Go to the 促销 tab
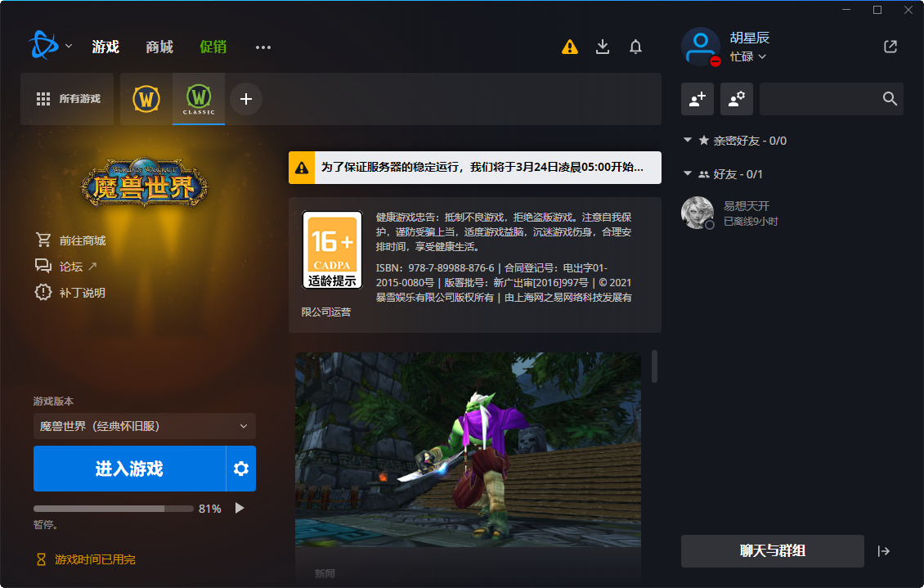924x588 pixels. [213, 47]
